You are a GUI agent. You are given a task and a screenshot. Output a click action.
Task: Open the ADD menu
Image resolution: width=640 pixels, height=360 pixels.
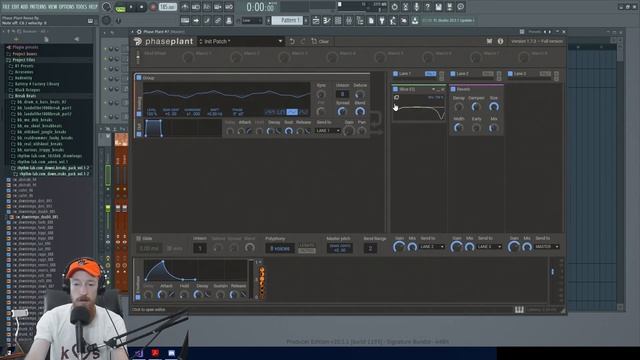[x=24, y=7]
